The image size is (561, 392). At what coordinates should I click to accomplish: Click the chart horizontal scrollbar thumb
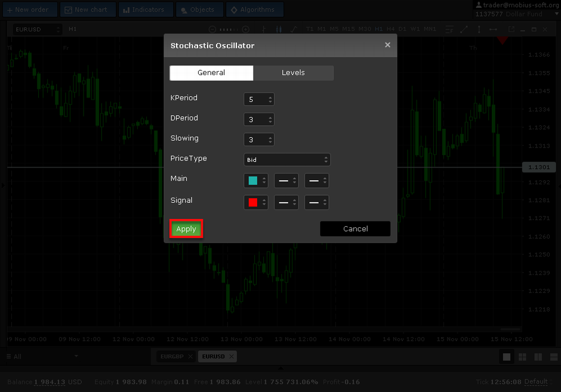coord(510,329)
